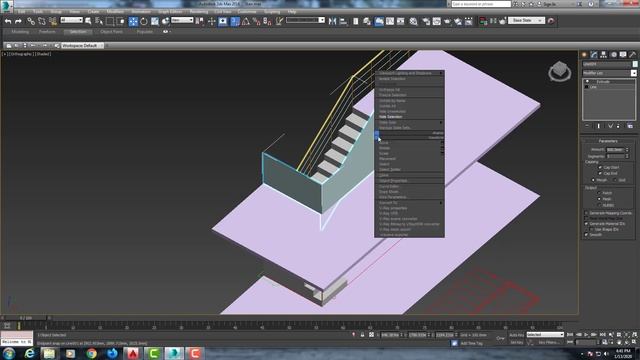Viewport: 640px width, 360px height.
Task: Open the Material Editor icon
Action: (x=413, y=21)
